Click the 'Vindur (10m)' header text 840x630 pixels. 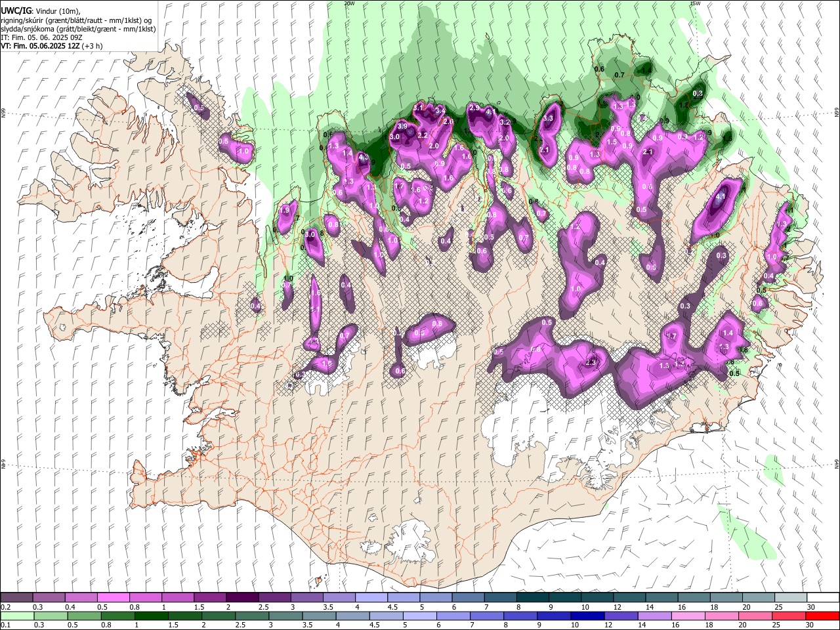57,11
